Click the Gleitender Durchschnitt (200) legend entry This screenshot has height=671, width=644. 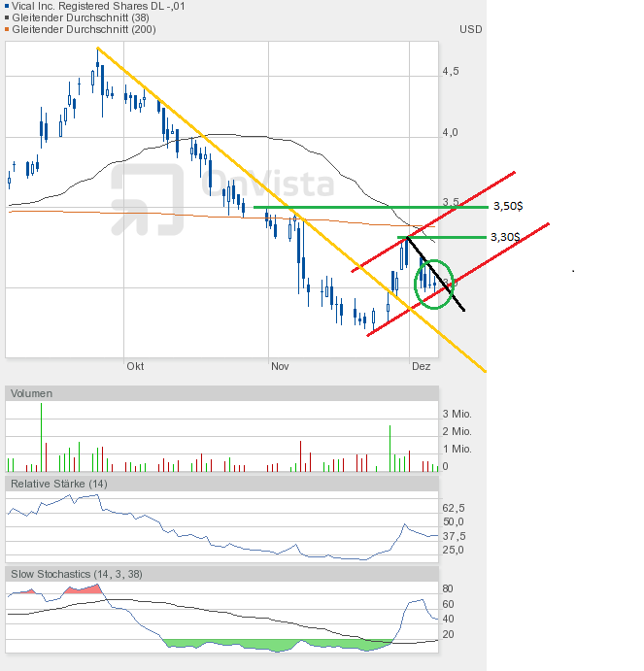point(84,29)
